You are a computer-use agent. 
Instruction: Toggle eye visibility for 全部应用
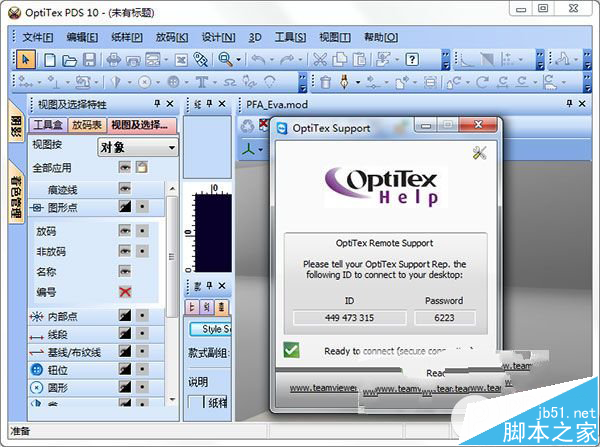(x=125, y=167)
